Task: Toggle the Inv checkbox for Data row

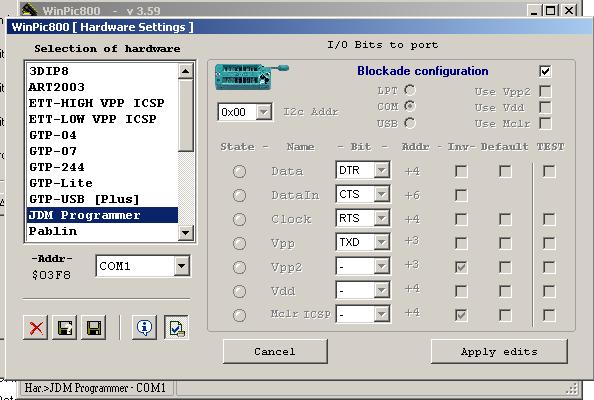Action: coord(461,171)
